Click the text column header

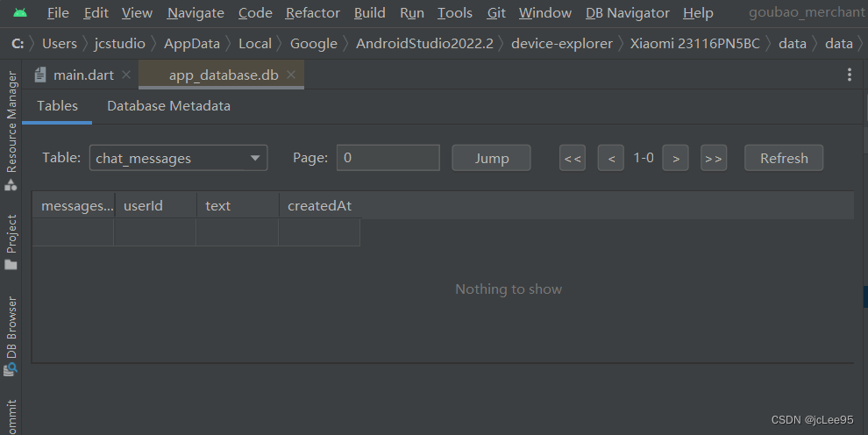pyautogui.click(x=238, y=206)
